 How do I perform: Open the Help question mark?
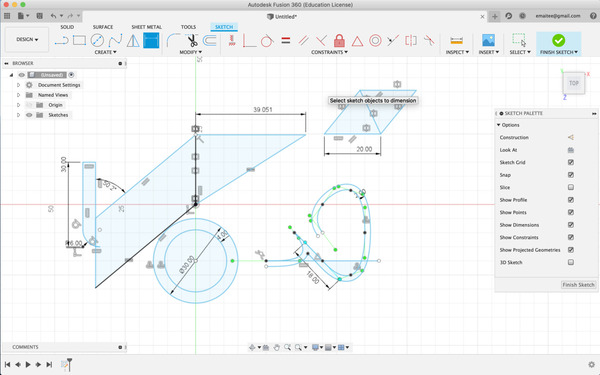[x=593, y=16]
